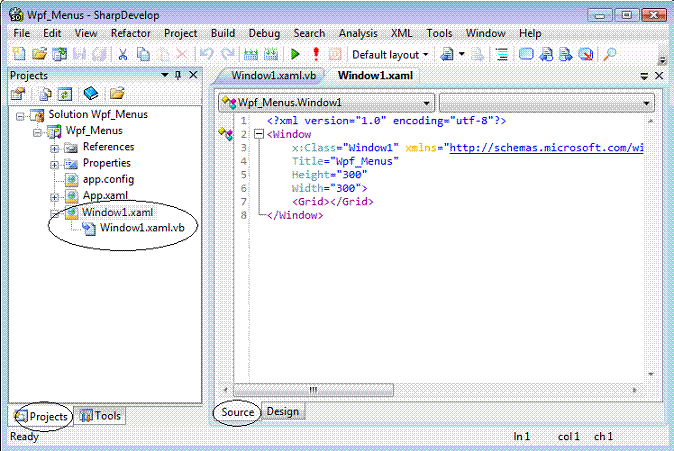
Task: Click the horizontal scrollbar right arrow
Action: pyautogui.click(x=634, y=390)
